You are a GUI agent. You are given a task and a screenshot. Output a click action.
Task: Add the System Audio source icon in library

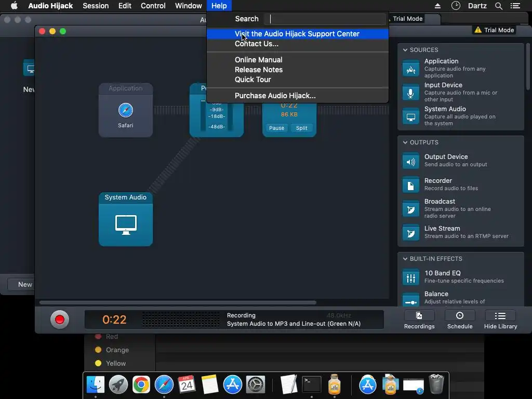tap(410, 117)
